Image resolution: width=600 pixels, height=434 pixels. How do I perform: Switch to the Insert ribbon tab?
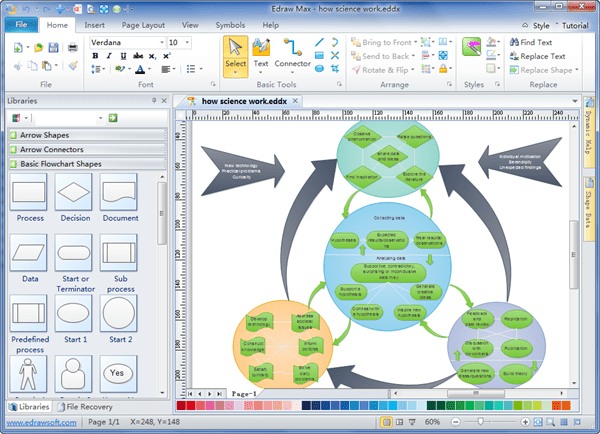pyautogui.click(x=94, y=25)
